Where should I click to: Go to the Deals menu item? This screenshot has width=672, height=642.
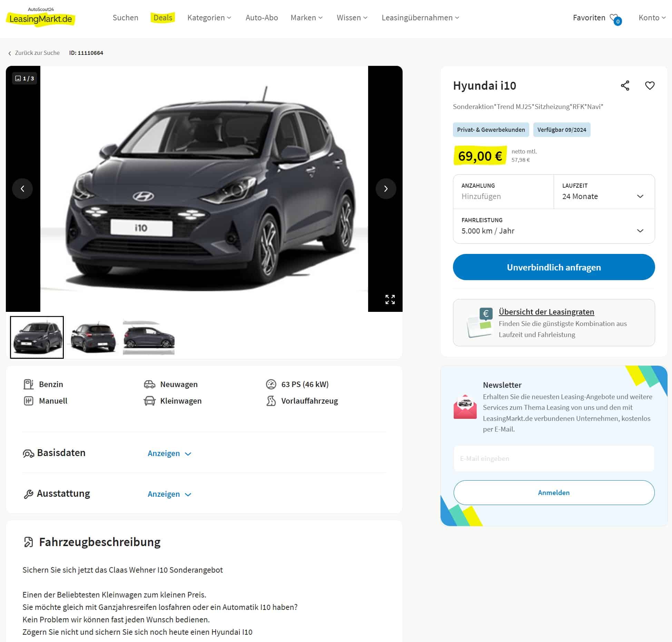(x=163, y=18)
